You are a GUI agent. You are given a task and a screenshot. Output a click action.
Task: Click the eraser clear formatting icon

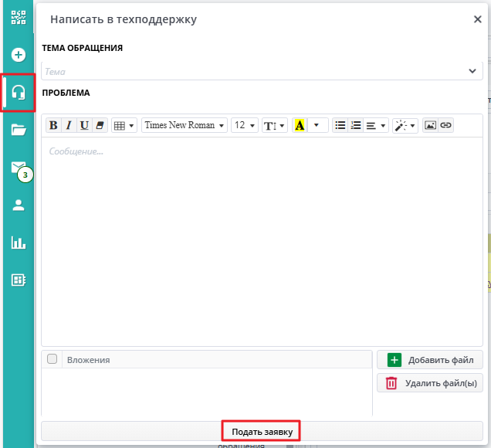point(100,125)
